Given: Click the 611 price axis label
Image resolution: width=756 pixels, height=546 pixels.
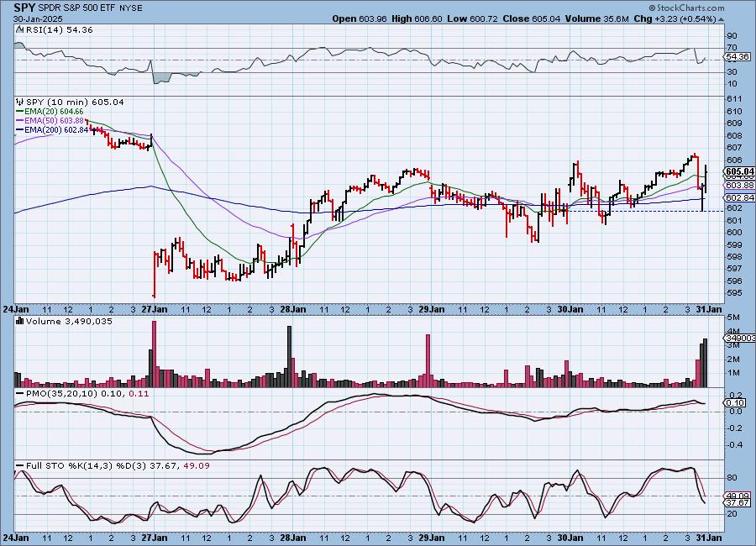Looking at the screenshot, I should click(734, 99).
